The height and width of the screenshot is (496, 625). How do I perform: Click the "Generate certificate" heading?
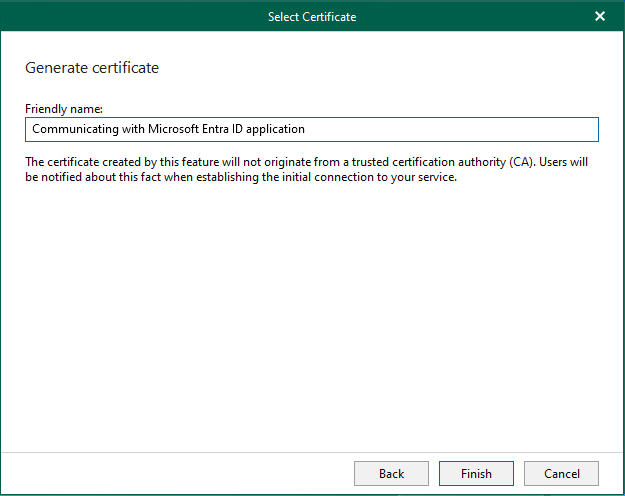click(x=91, y=68)
